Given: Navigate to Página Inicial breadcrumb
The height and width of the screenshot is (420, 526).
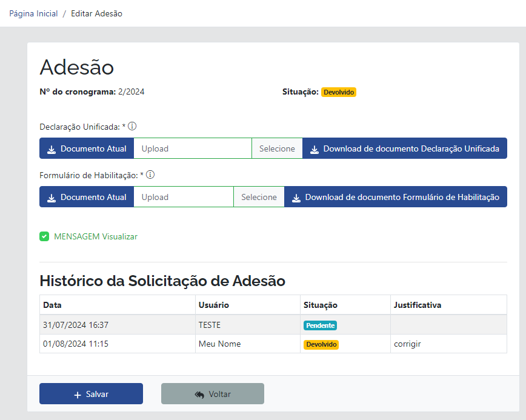Looking at the screenshot, I should pyautogui.click(x=33, y=13).
